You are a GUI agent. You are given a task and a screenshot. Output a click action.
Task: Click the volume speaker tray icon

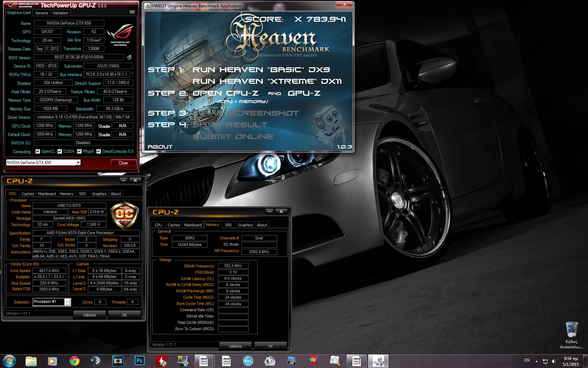554,361
